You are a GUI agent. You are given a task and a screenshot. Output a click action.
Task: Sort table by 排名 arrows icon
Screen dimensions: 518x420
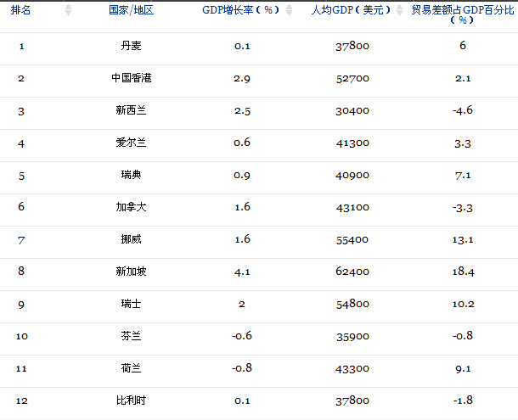[x=68, y=10]
